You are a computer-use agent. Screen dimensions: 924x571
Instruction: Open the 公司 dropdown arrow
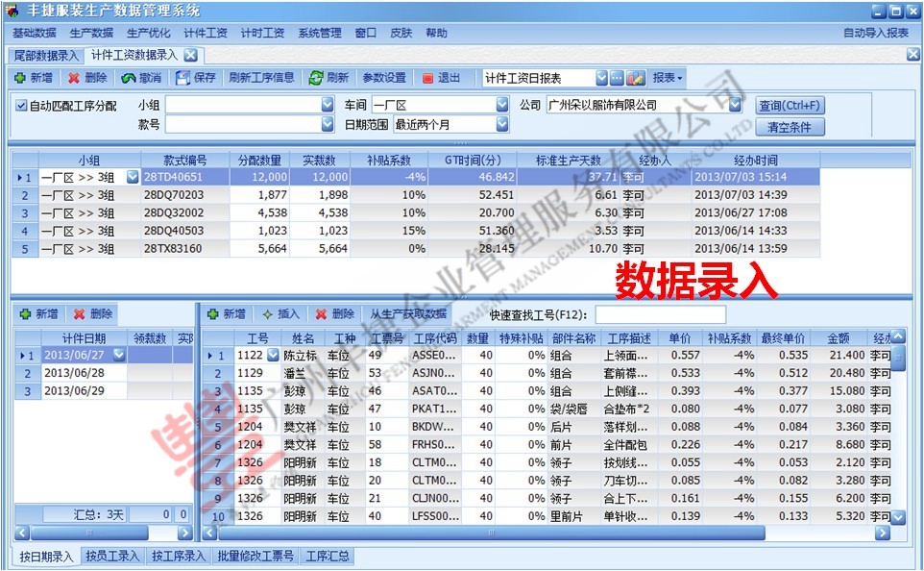click(x=735, y=105)
